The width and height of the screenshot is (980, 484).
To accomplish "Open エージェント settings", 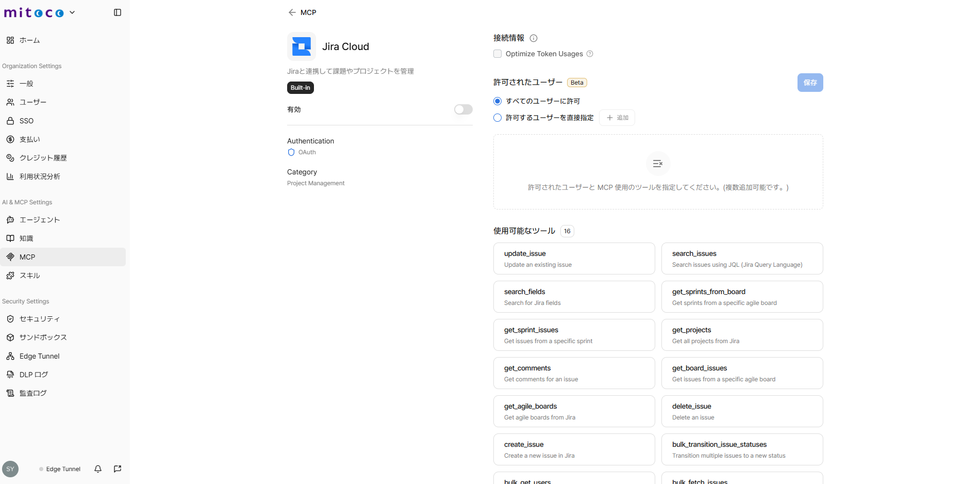I will point(63,220).
